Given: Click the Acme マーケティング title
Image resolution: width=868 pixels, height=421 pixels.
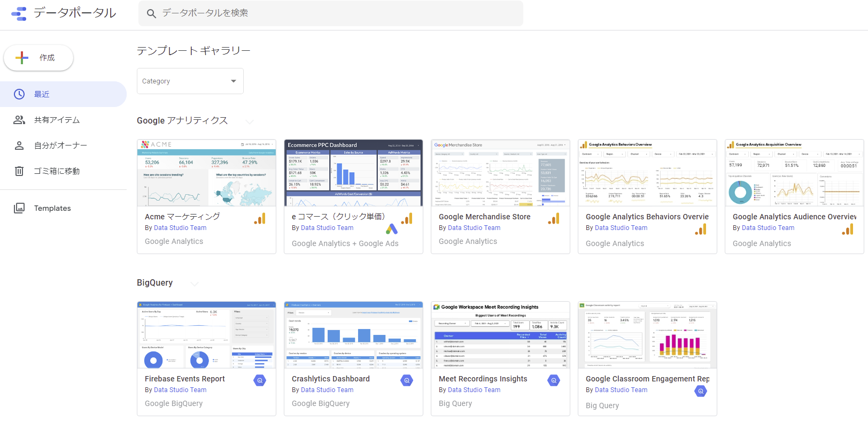Looking at the screenshot, I should point(182,217).
